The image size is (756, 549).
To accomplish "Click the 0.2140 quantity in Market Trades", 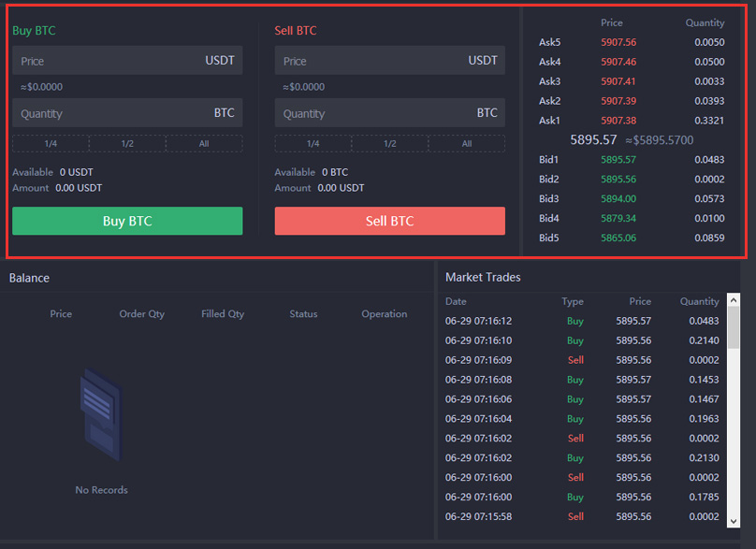I will point(704,340).
